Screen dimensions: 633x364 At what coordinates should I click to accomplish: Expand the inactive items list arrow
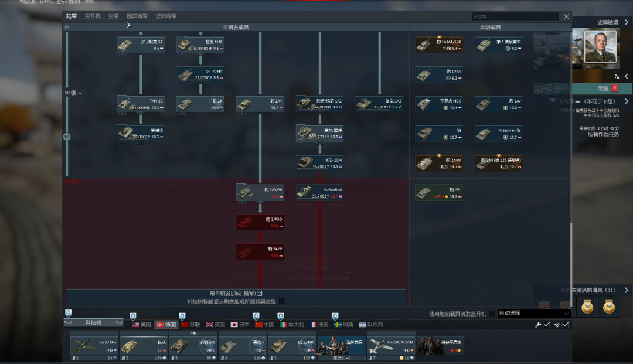pos(627,290)
